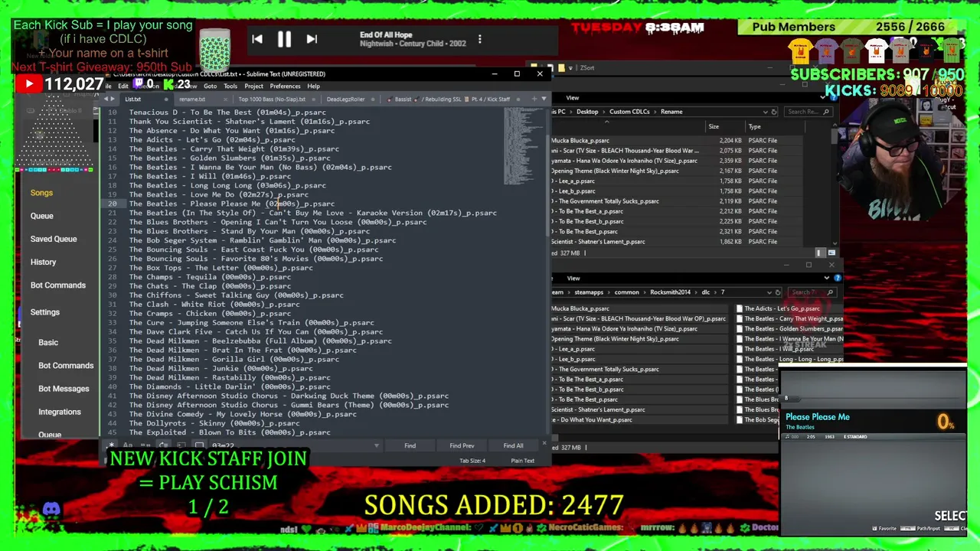
Task: Pause the End Of All Hope track
Action: pyautogui.click(x=284, y=39)
